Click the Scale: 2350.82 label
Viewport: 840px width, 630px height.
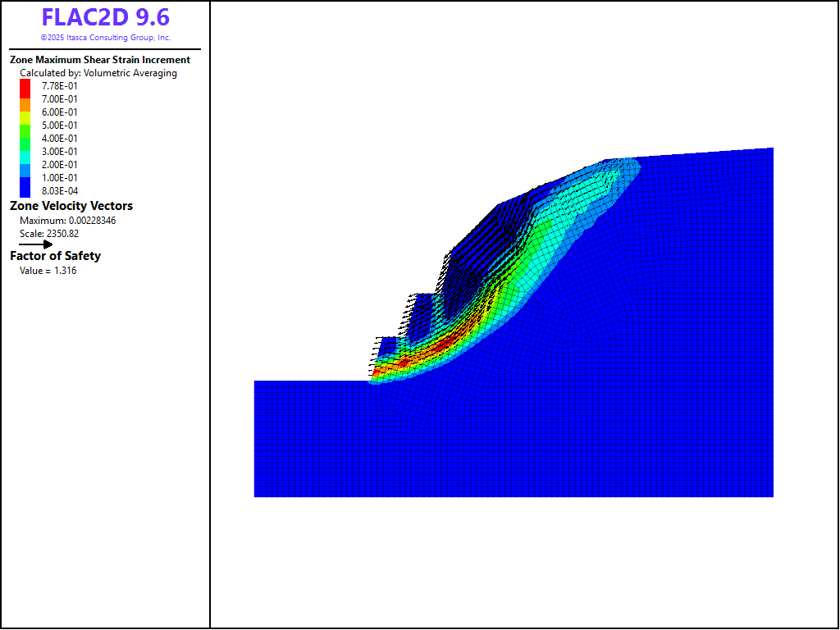tap(55, 234)
